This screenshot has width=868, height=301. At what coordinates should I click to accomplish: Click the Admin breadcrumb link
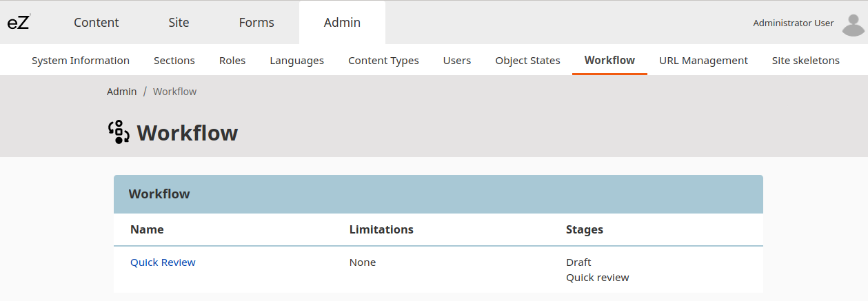[x=121, y=92]
